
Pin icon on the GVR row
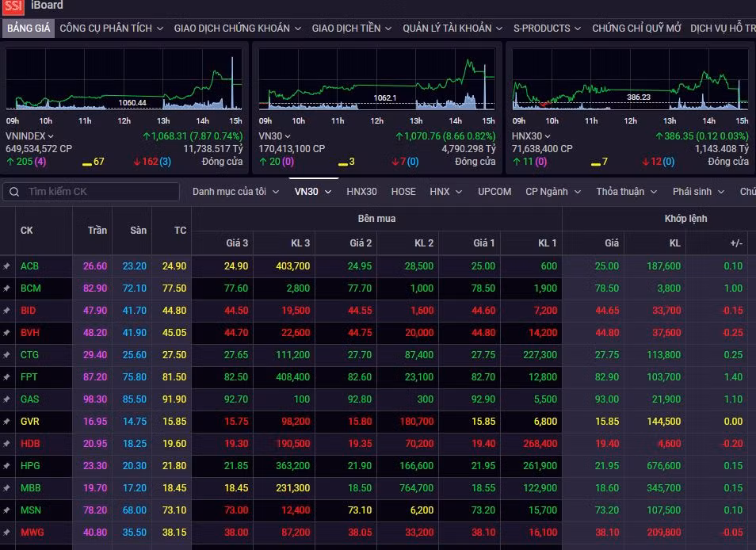click(7, 422)
